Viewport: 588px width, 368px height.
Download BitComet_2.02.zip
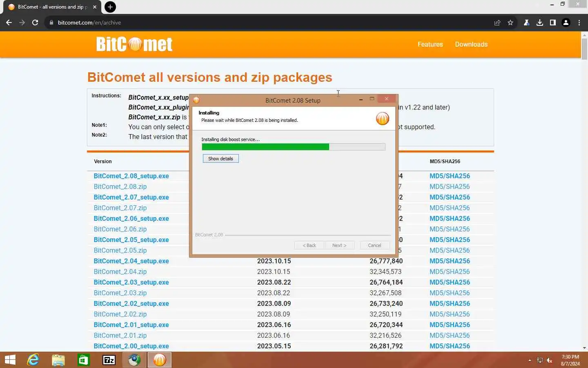(120, 314)
